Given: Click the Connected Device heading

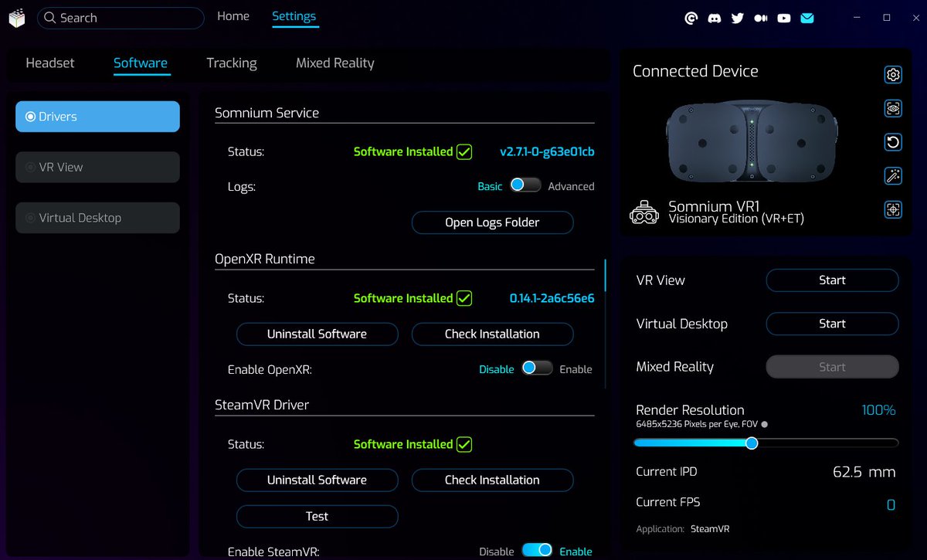Looking at the screenshot, I should coord(695,71).
